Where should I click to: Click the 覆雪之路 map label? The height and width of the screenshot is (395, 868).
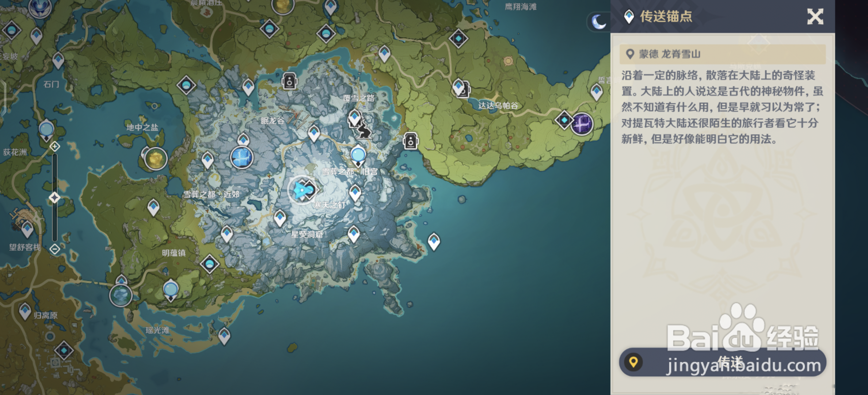[359, 98]
